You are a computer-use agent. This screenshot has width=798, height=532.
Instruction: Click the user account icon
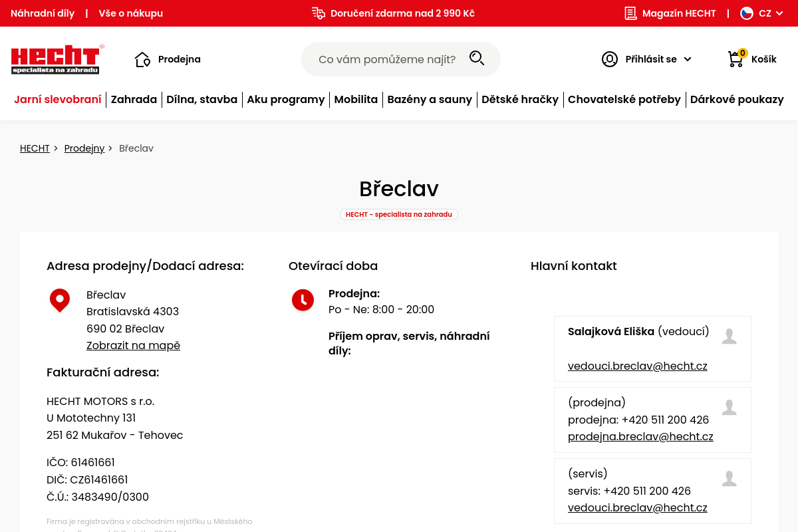tap(610, 59)
